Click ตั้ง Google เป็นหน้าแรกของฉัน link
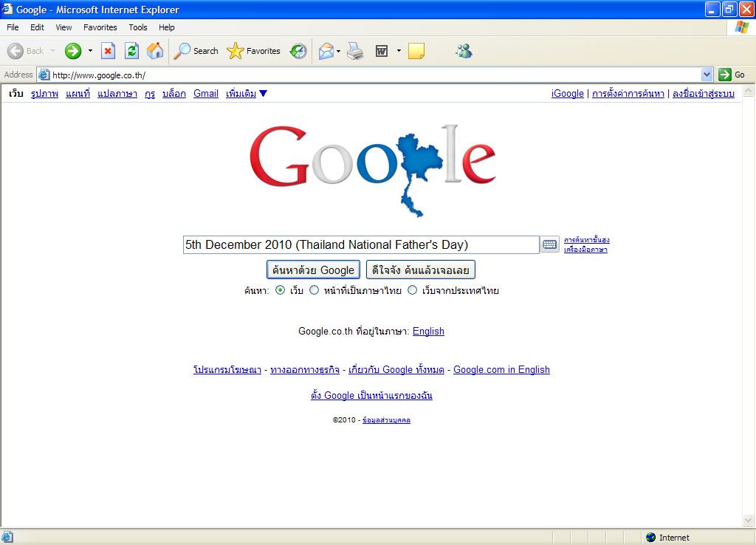Screen dimensions: 756x545 coord(371,396)
